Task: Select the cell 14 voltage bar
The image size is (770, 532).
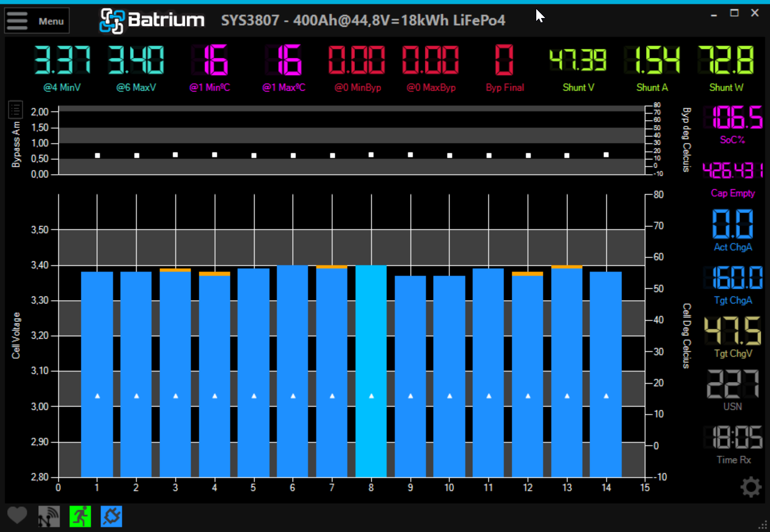Action: (x=606, y=374)
